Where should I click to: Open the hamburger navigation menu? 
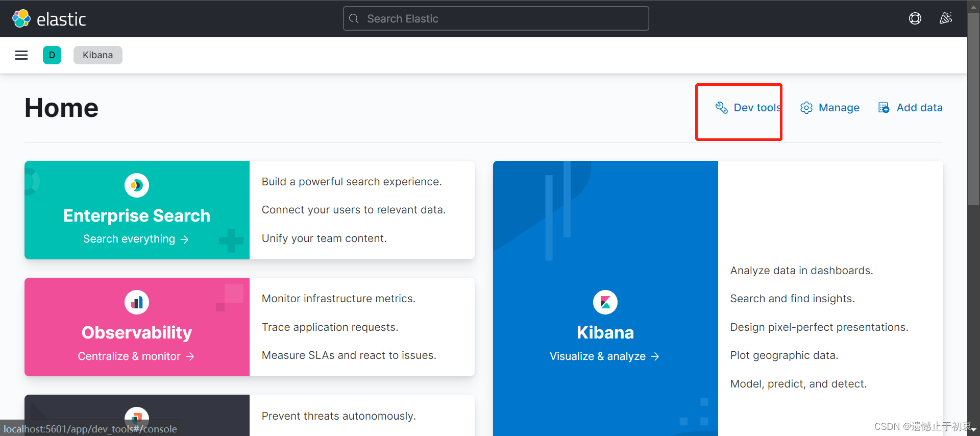(21, 55)
